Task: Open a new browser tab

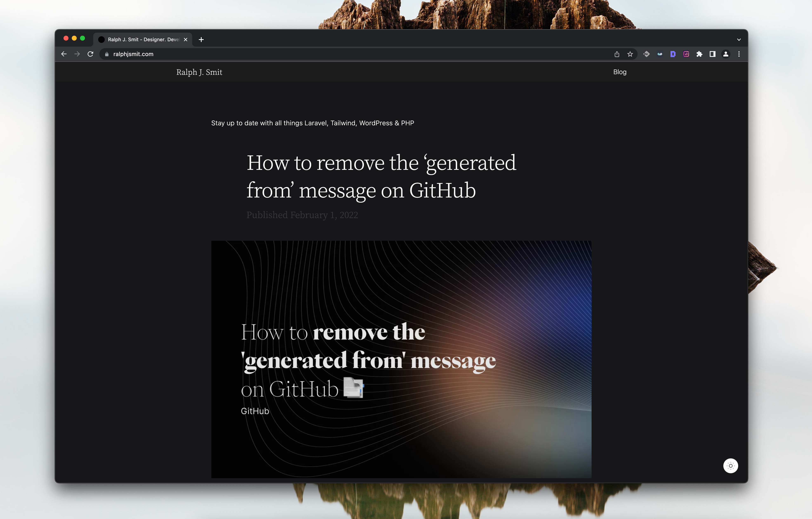Action: coord(201,40)
